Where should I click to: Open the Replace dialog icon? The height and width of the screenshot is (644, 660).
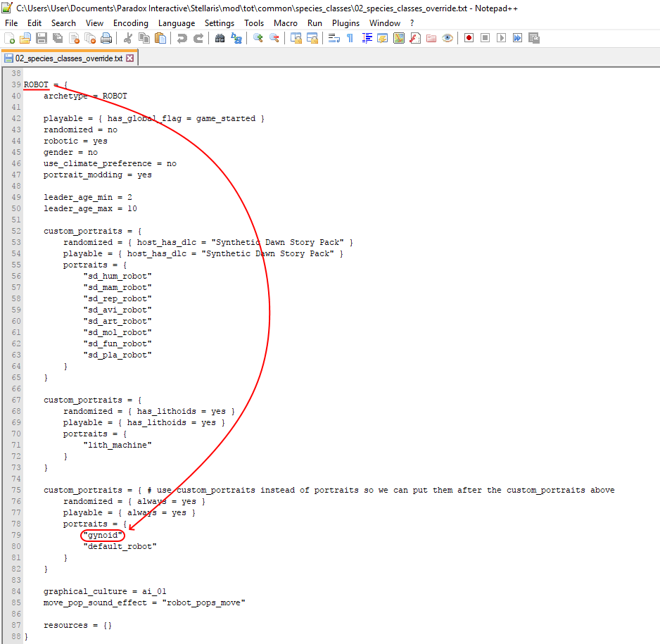tap(236, 38)
